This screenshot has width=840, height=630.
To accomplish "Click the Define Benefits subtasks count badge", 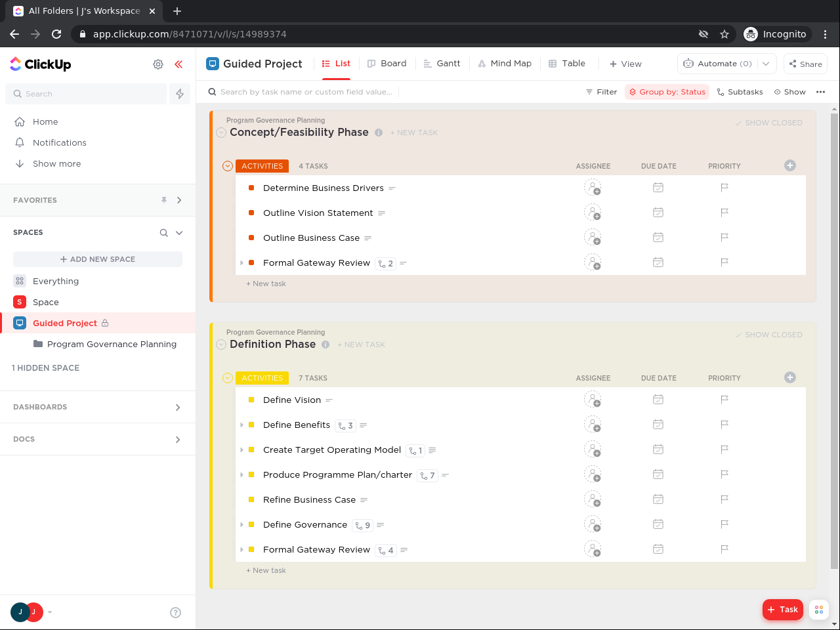I will coord(345,426).
